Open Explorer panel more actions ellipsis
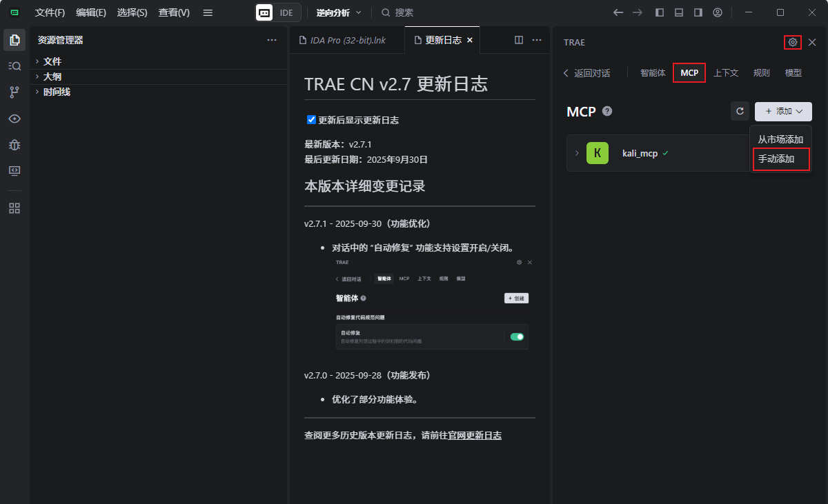Image resolution: width=828 pixels, height=504 pixels. [x=272, y=40]
